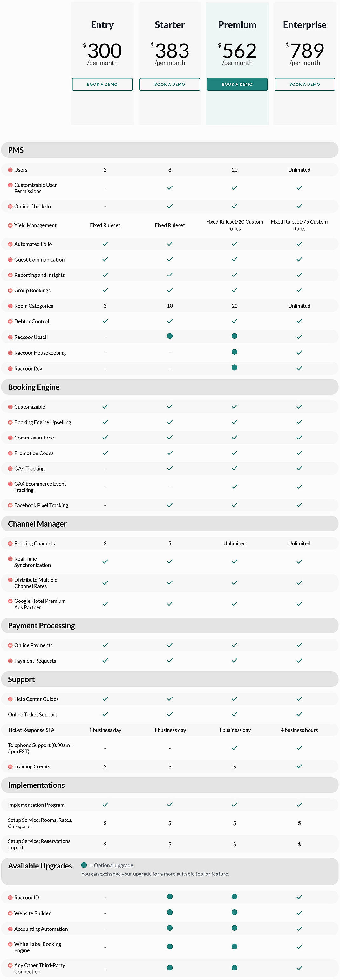The height and width of the screenshot is (980, 340).
Task: Expand the Help Center Guides feature details
Action: tap(10, 699)
